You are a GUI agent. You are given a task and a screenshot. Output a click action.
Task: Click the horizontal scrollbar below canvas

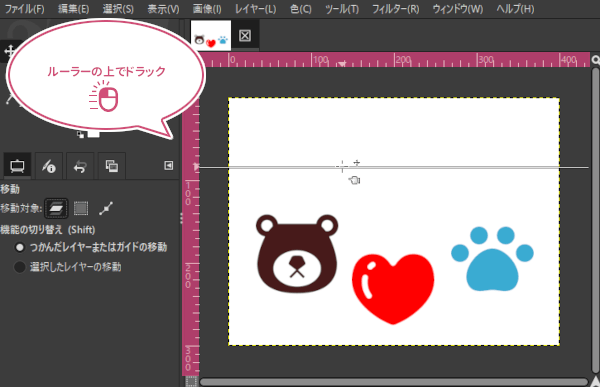tap(394, 382)
